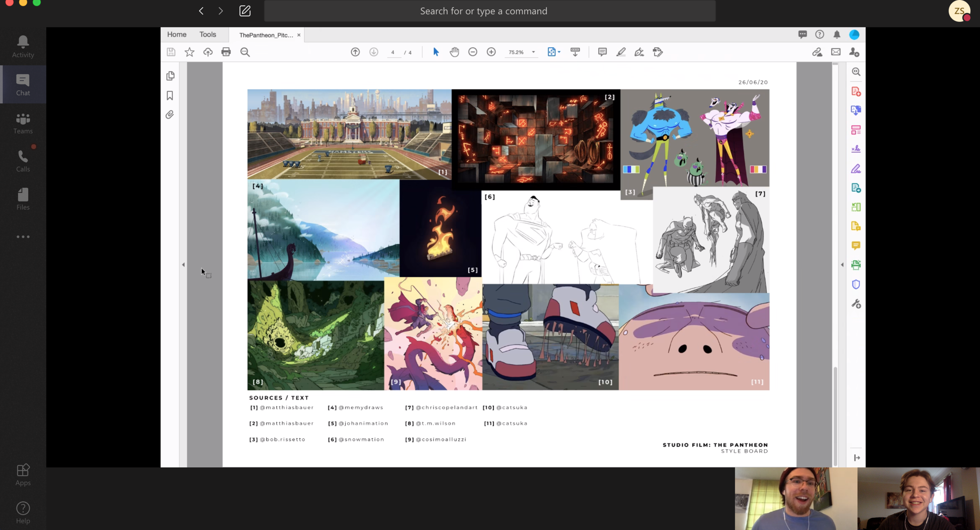Select the video tile of person wearing glasses

pos(796,499)
